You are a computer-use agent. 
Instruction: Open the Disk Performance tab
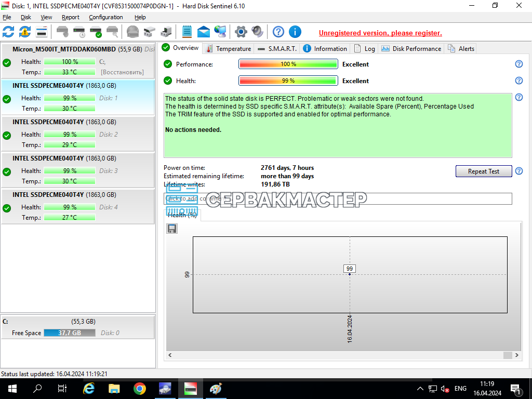click(411, 48)
